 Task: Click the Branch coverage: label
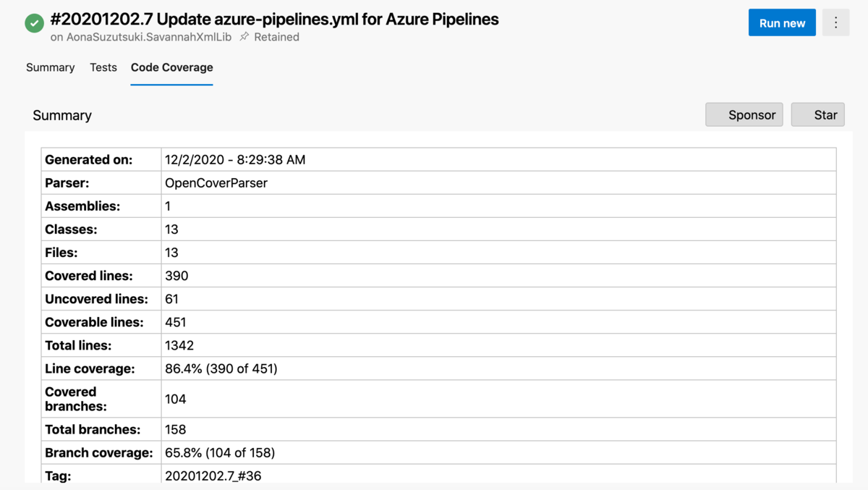[99, 453]
